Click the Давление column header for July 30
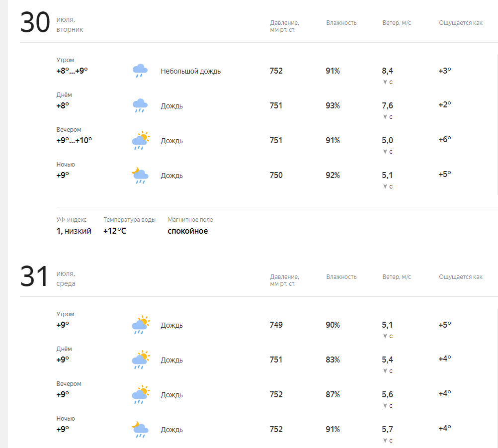 [284, 26]
